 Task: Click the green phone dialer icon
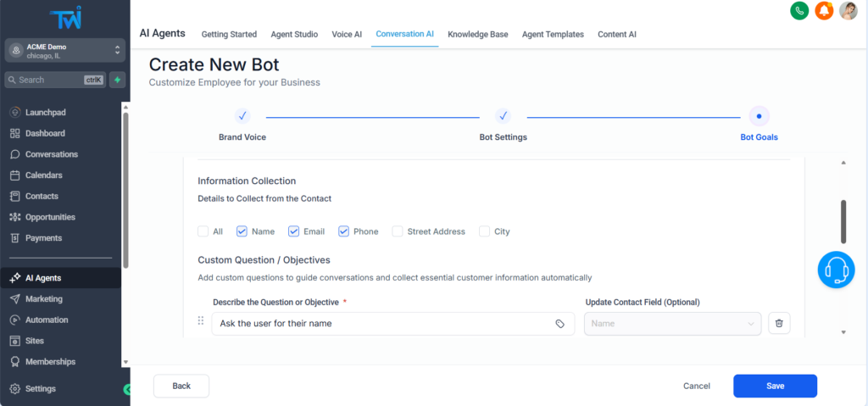pos(798,11)
